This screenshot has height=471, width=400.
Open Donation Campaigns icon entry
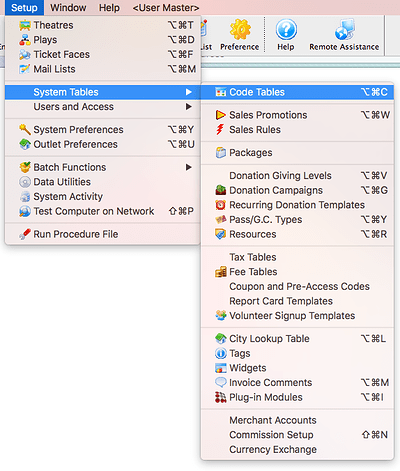pos(221,190)
